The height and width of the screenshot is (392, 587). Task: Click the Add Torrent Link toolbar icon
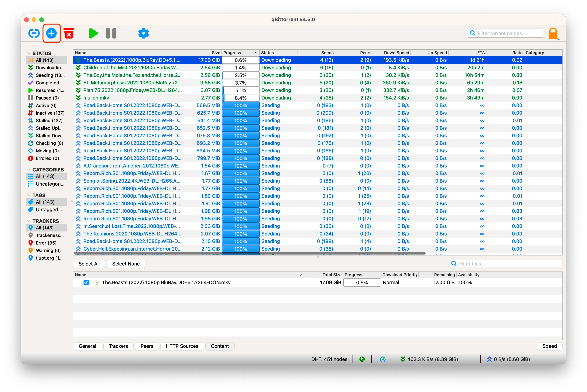tap(34, 33)
